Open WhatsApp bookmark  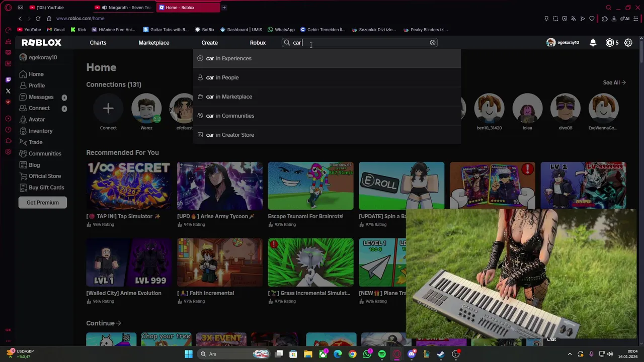281,30
